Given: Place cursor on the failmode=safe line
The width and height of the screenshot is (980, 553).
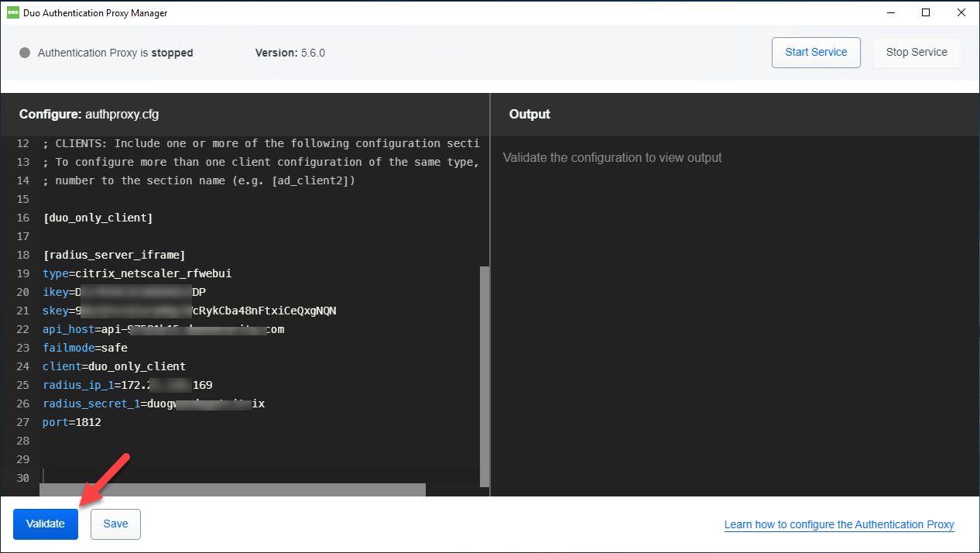Looking at the screenshot, I should (85, 348).
